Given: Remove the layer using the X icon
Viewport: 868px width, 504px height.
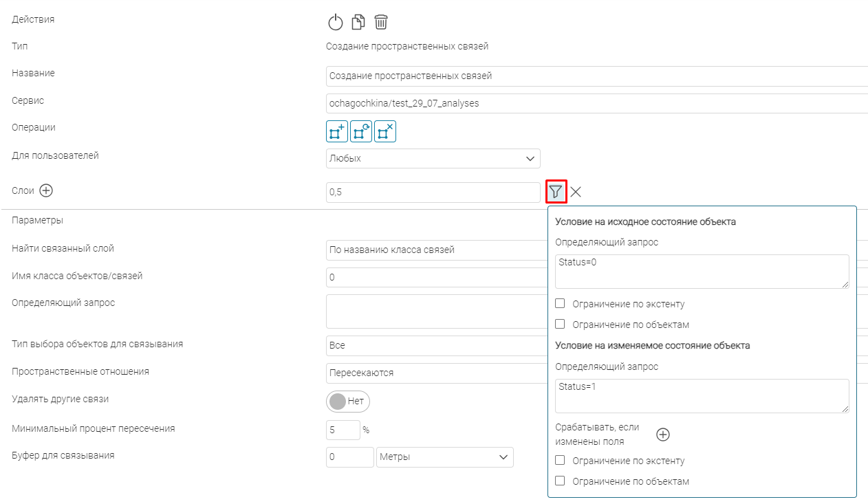Looking at the screenshot, I should click(x=576, y=192).
